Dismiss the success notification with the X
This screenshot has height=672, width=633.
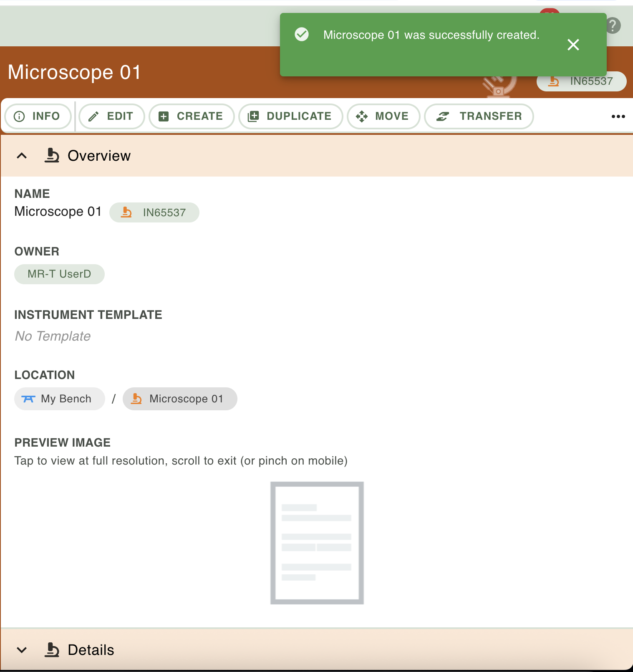coord(573,45)
